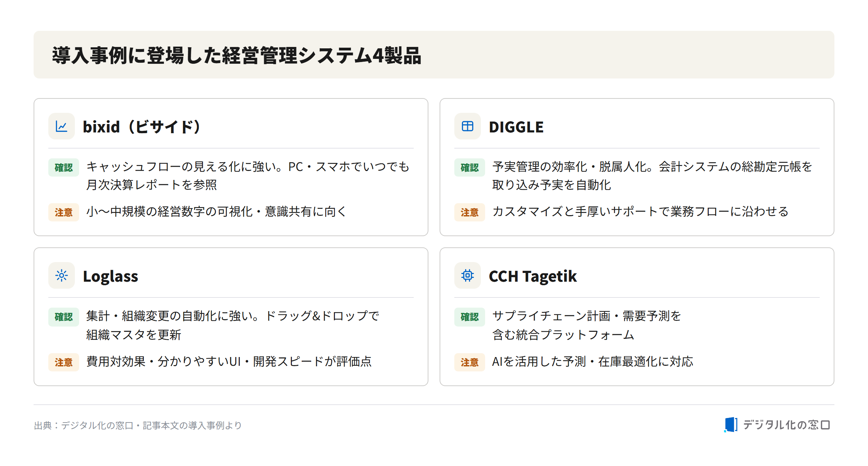Select the CCH Tagetik card heading
The width and height of the screenshot is (868, 466).
pyautogui.click(x=533, y=276)
